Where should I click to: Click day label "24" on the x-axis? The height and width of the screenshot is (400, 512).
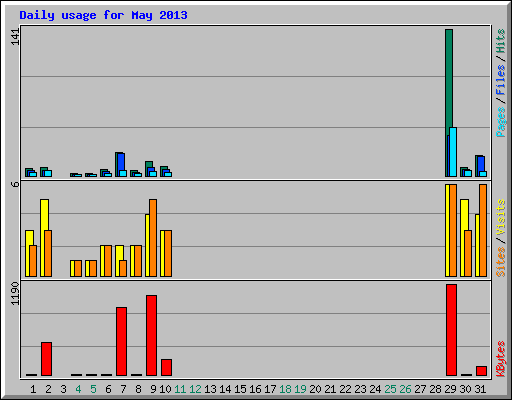[375, 389]
